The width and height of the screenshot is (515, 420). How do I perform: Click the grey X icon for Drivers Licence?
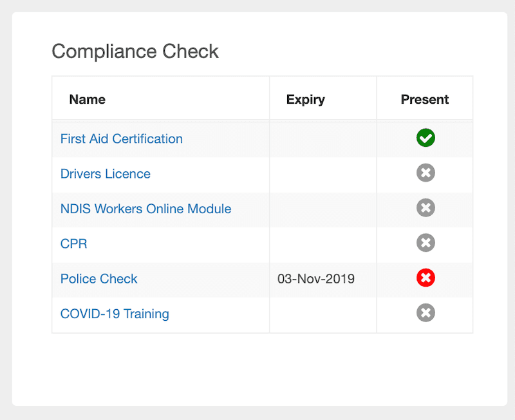click(426, 173)
